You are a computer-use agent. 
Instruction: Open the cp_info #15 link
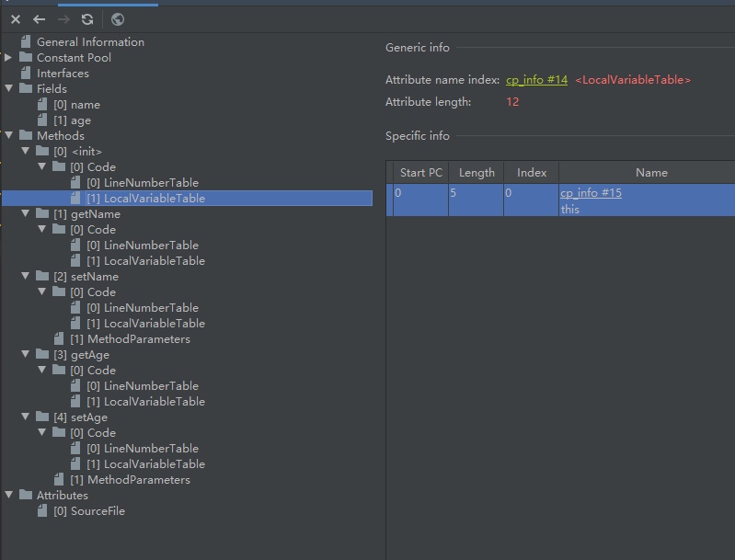[591, 193]
